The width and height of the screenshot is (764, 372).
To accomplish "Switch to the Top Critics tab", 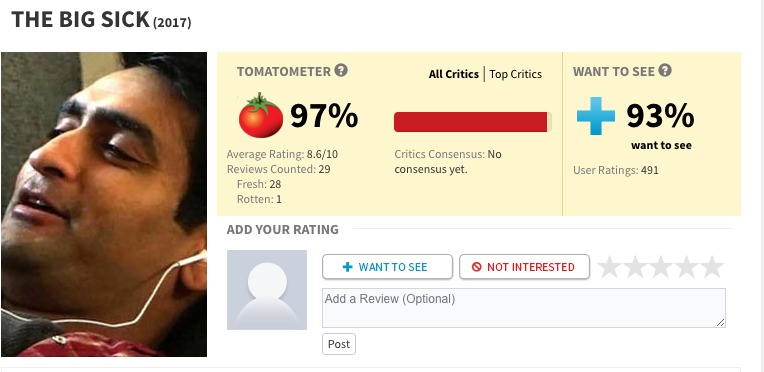I will point(516,74).
